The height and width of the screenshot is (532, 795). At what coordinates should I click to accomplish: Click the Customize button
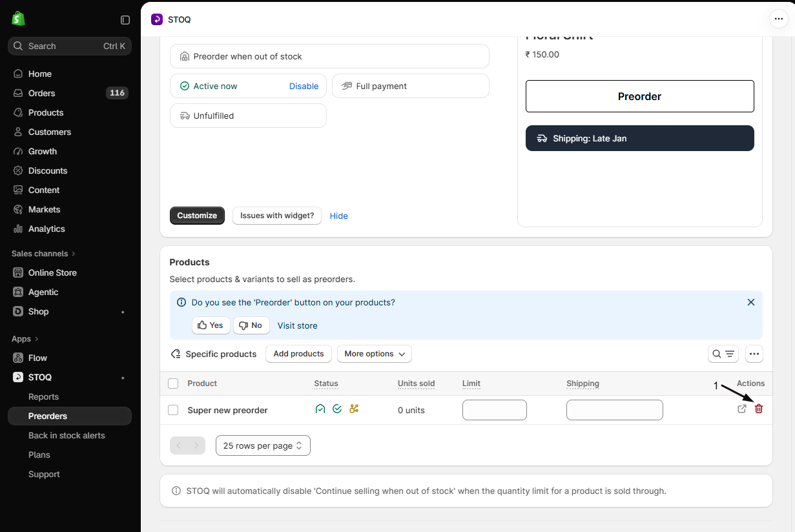click(x=197, y=216)
